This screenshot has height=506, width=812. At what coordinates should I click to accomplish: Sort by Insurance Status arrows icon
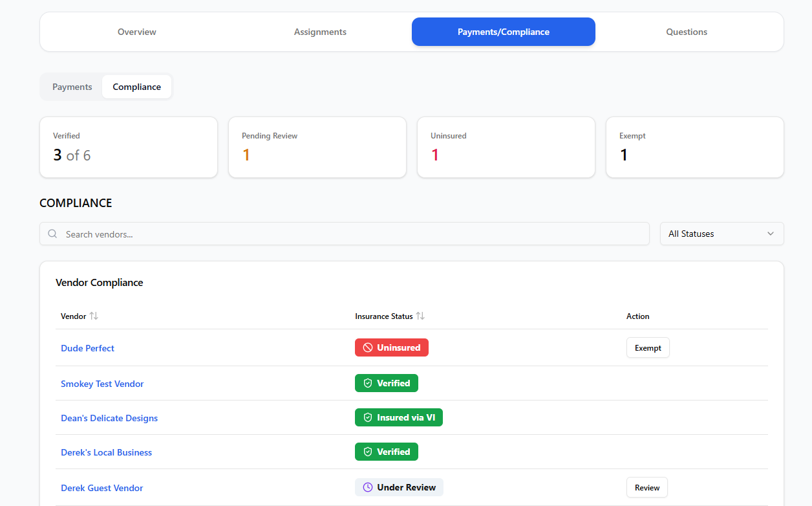(x=420, y=316)
